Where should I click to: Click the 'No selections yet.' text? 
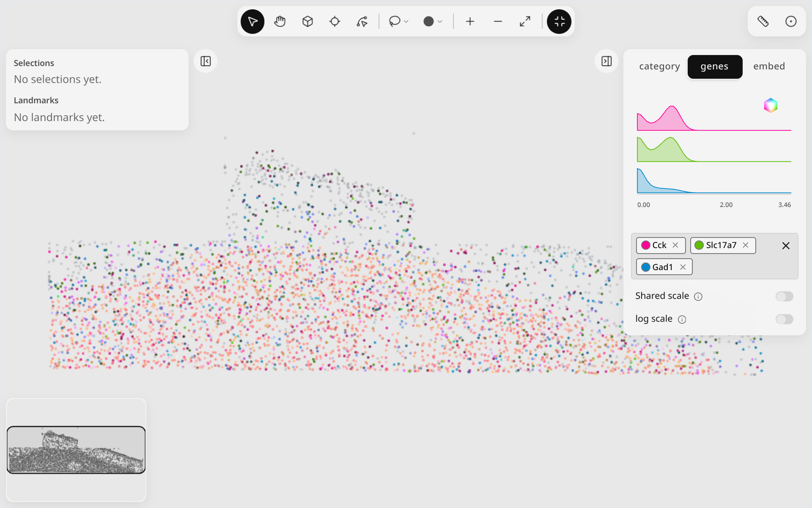(x=58, y=79)
